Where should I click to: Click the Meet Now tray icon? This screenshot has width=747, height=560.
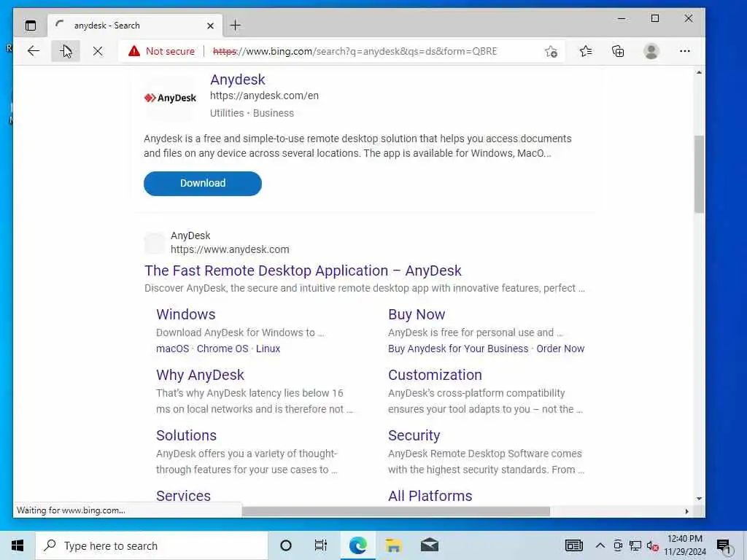click(618, 545)
